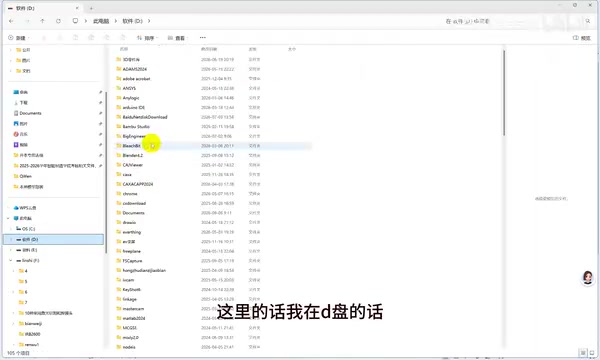Screen dimensions: 600x360
Task: Open the three-dots See more menu
Action: pos(202,37)
